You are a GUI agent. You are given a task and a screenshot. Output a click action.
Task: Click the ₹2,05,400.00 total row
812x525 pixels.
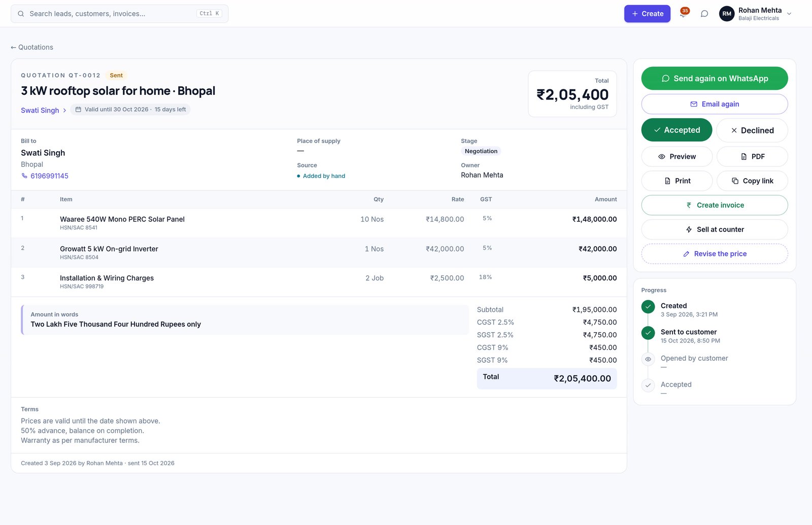coord(547,378)
